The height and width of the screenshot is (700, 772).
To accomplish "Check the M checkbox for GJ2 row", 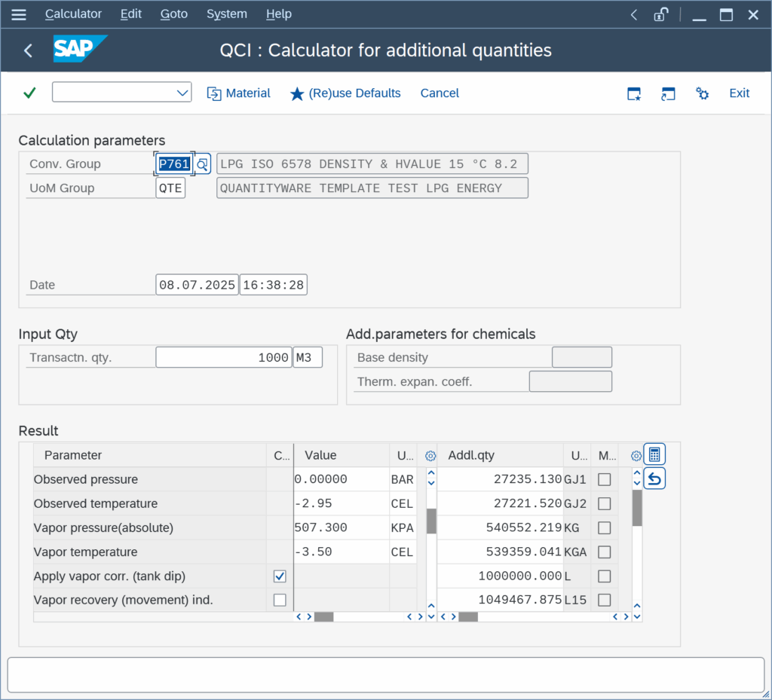I will tap(604, 504).
